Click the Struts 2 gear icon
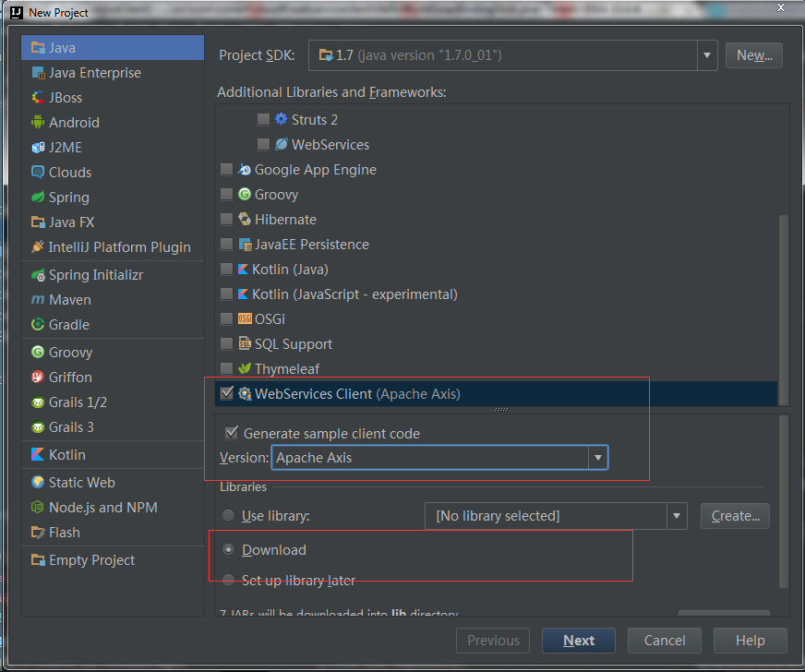The width and height of the screenshot is (805, 672). pos(282,120)
